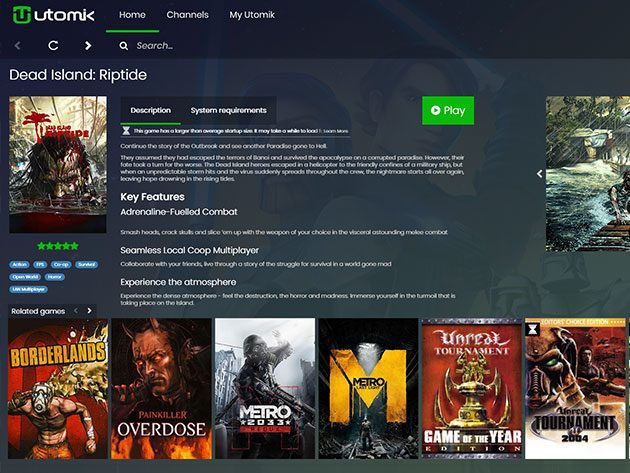Click the Key Features heading
The width and height of the screenshot is (630, 473).
pos(152,197)
